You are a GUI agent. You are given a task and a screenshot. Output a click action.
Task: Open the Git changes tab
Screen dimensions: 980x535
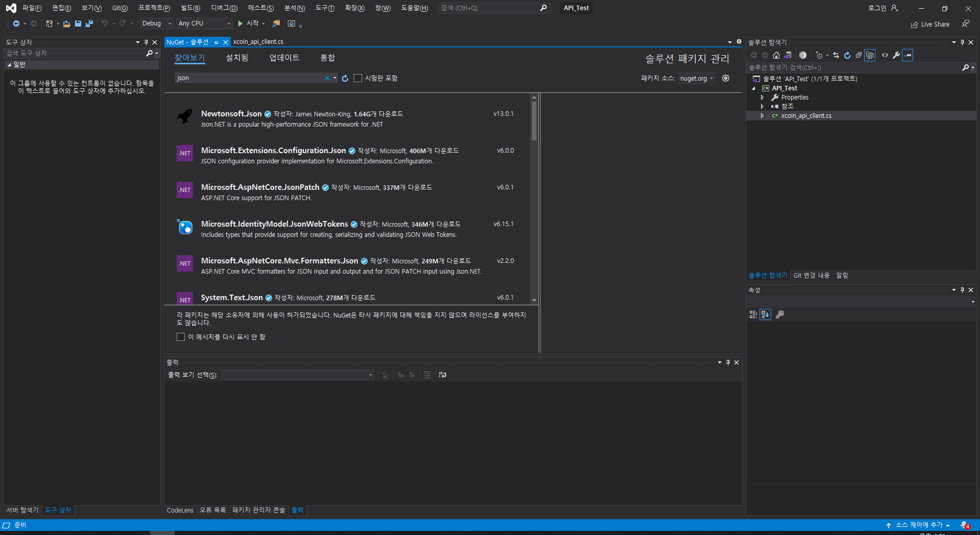[x=811, y=276]
